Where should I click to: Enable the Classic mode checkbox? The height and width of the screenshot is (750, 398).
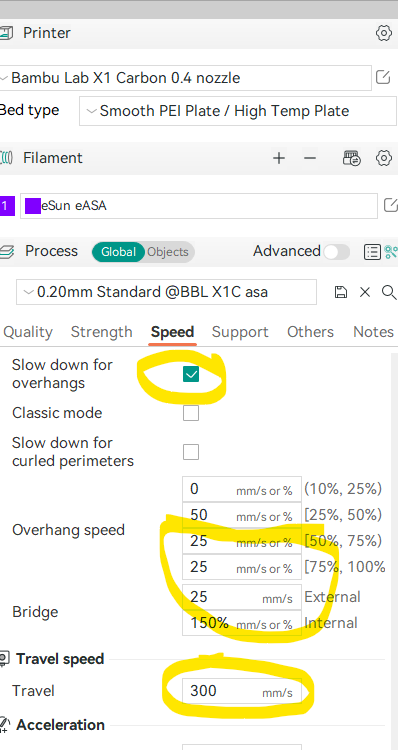click(191, 413)
